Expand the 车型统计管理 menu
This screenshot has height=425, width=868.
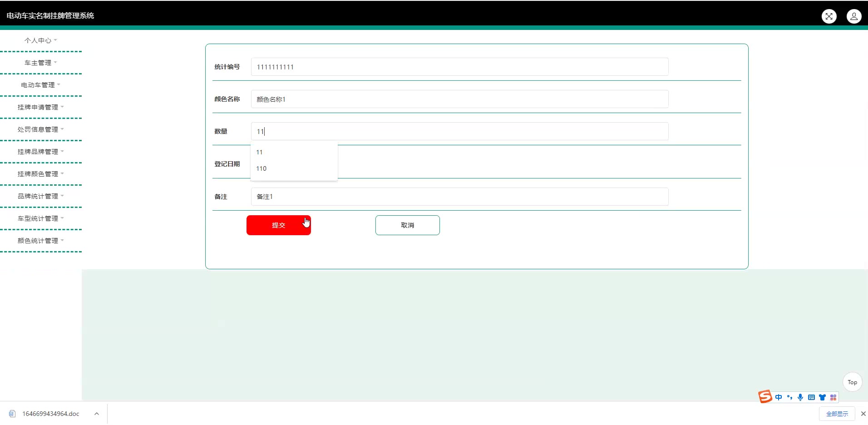[x=41, y=218]
